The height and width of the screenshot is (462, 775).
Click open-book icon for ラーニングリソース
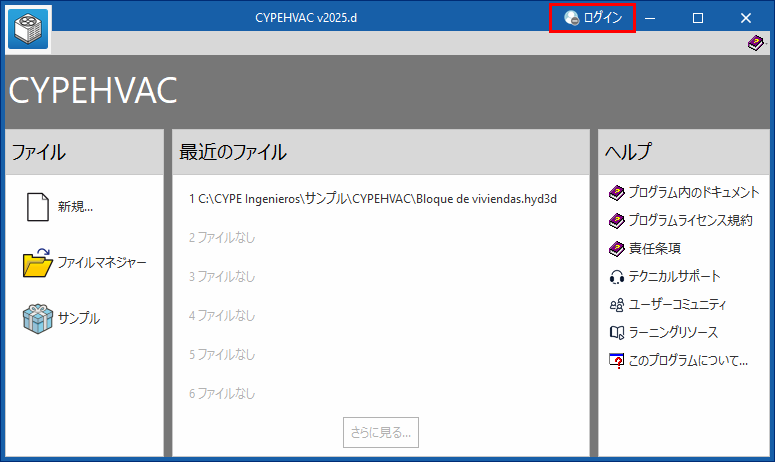click(616, 333)
